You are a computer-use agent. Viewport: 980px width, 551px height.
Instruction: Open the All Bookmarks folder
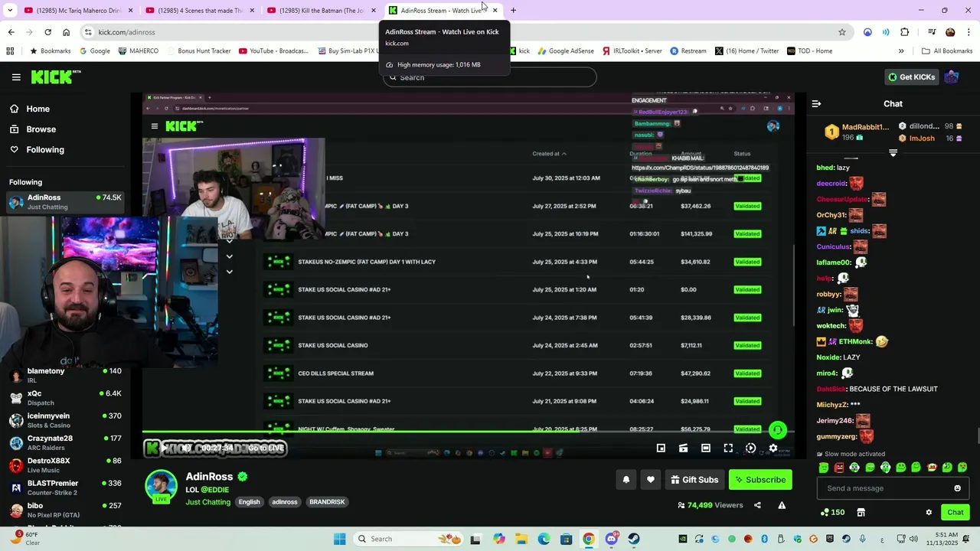click(946, 51)
